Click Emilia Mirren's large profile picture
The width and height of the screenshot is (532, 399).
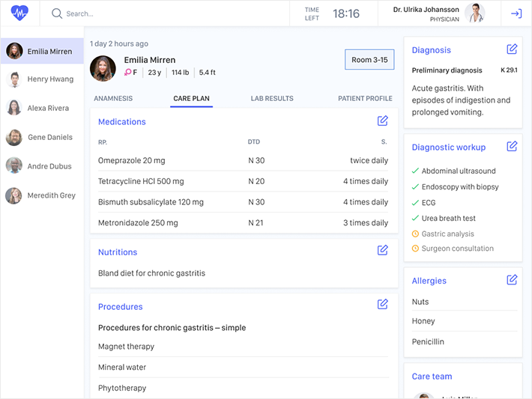103,68
